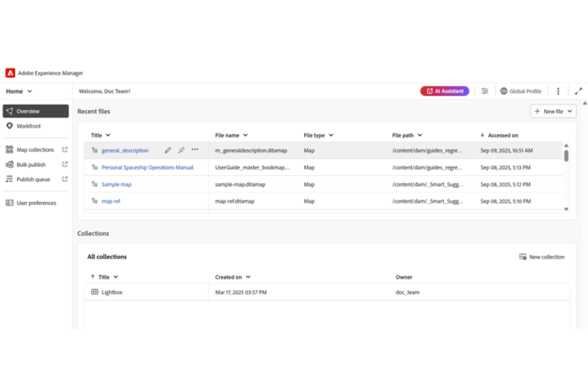Image resolution: width=588 pixels, height=392 pixels.
Task: Open Sample map link
Action: (x=116, y=185)
